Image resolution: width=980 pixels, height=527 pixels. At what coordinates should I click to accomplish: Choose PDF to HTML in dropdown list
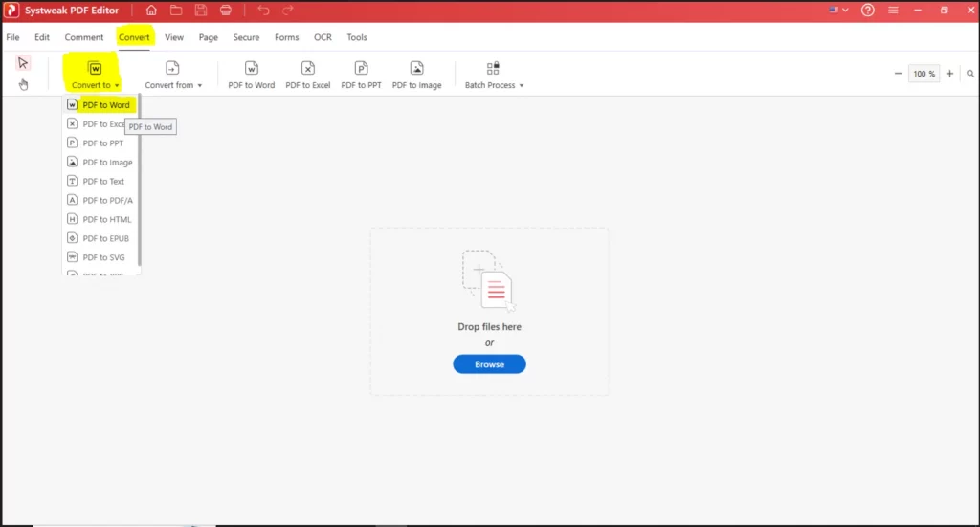tap(100, 219)
